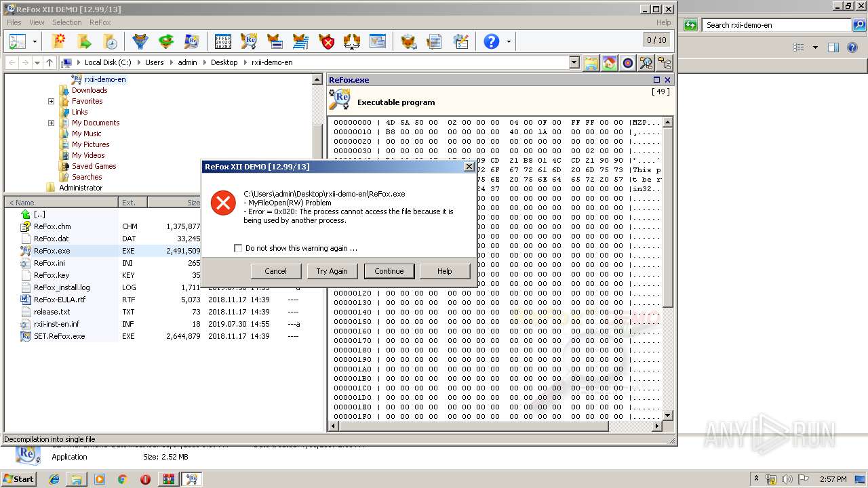Click the Continue button
Image resolution: width=868 pixels, height=488 pixels.
[389, 271]
